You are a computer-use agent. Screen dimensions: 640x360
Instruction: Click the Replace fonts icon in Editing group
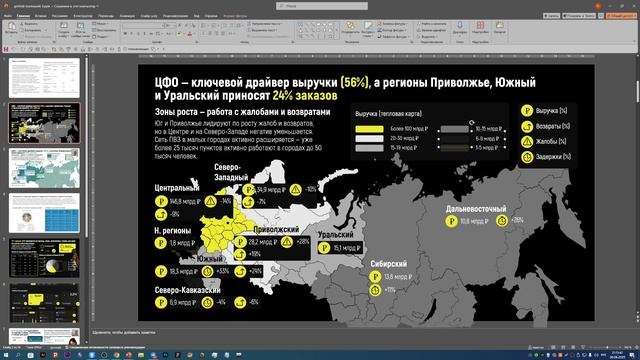click(x=418, y=30)
